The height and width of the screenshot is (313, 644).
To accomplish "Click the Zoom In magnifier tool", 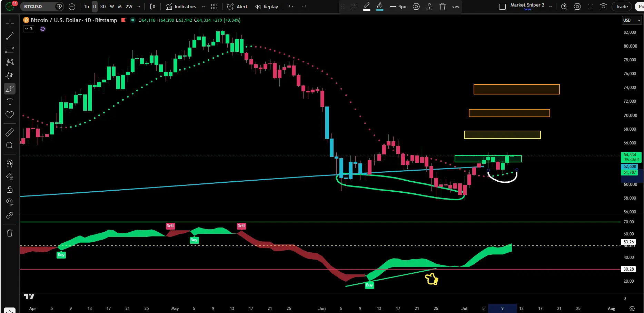I will 10,145.
